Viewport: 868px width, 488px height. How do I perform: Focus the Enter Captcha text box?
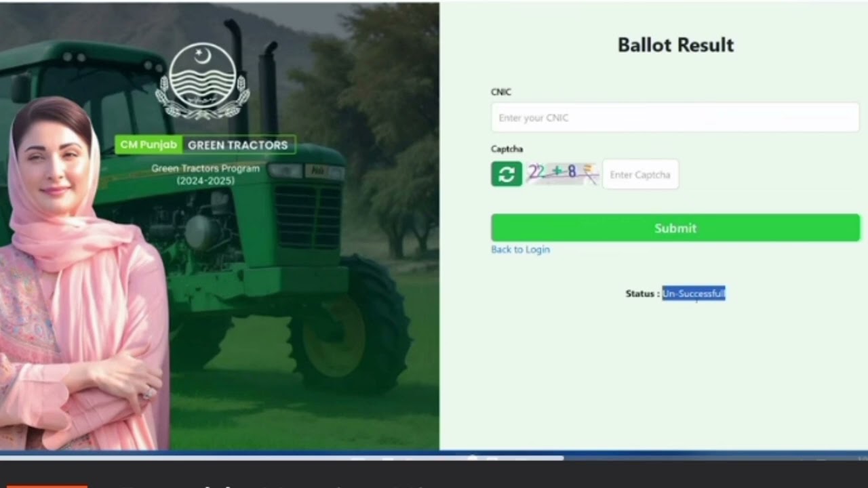(x=640, y=174)
